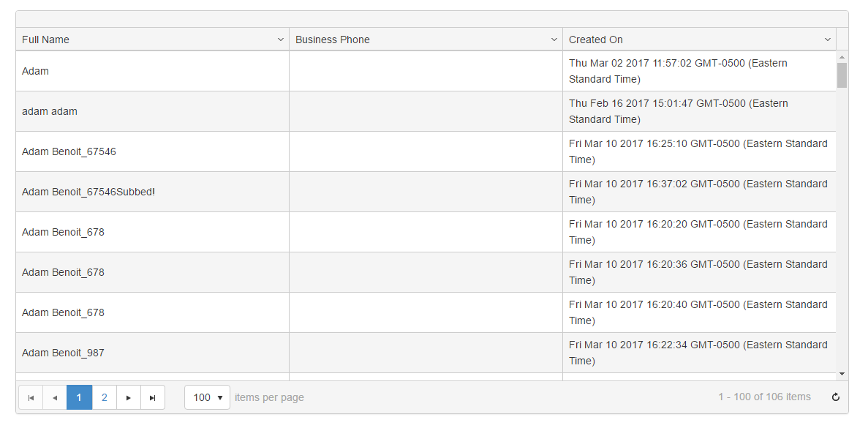Click scrollbar up arrow in grid
868x439 pixels.
842,57
